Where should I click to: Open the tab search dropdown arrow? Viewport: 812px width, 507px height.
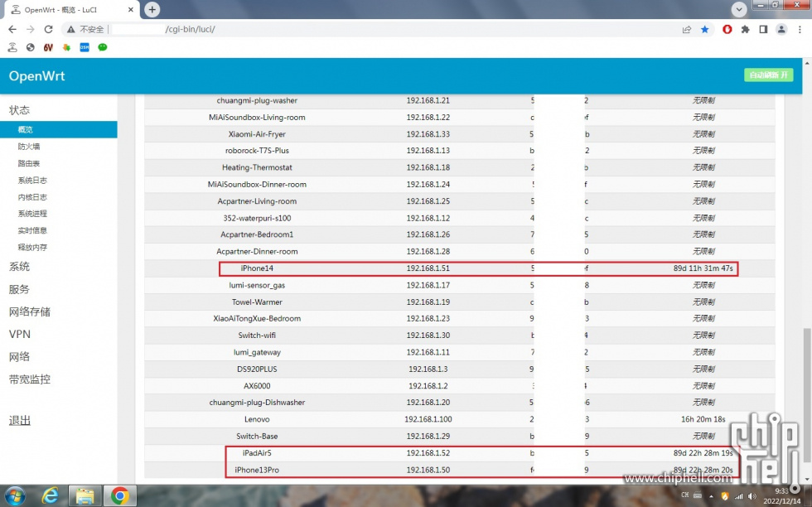click(x=739, y=9)
